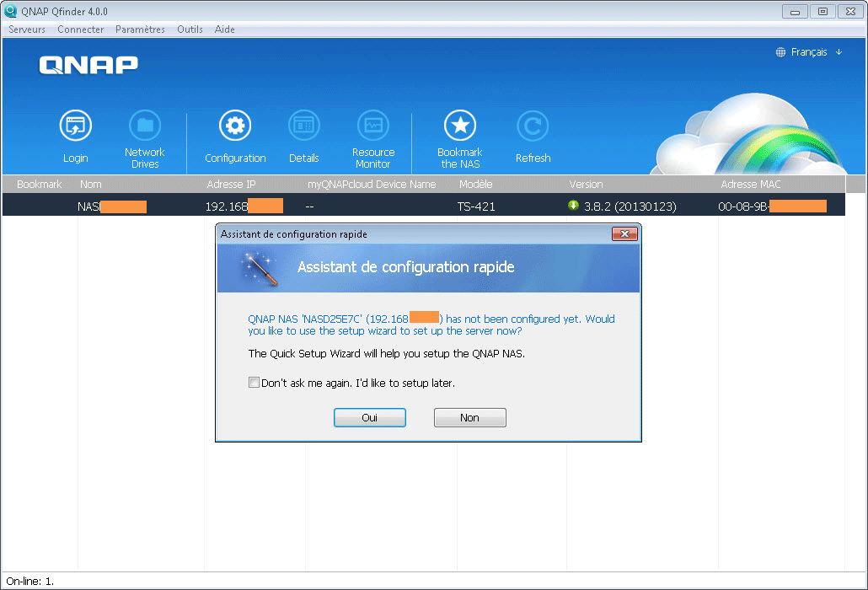The width and height of the screenshot is (868, 590).
Task: Tick the "Don't ask me again" checkbox
Action: 254,383
